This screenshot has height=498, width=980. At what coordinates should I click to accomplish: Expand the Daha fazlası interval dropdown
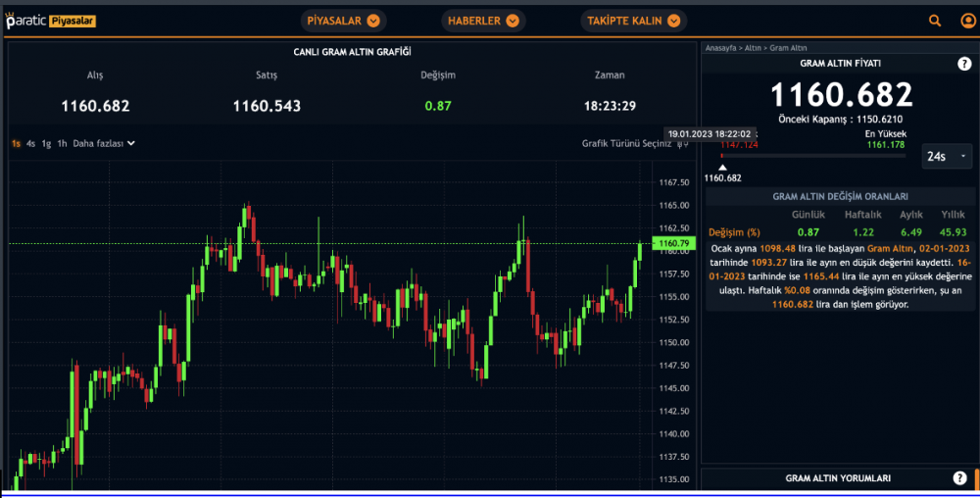coord(104,143)
